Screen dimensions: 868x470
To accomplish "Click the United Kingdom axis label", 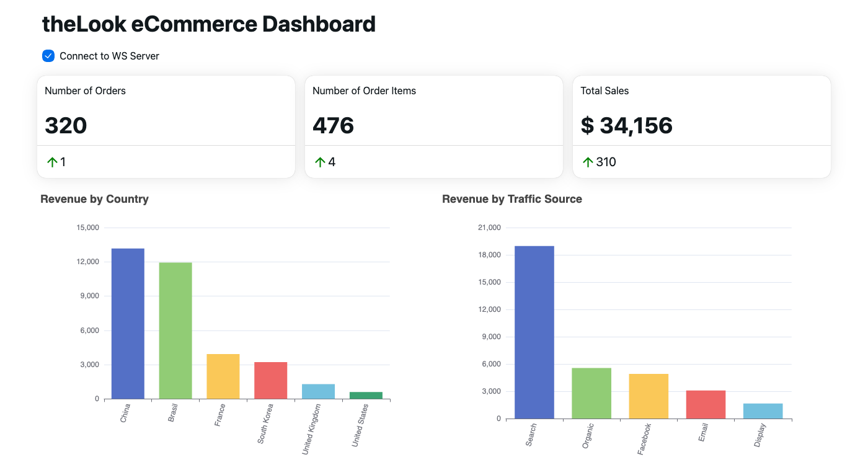I will pos(311,430).
